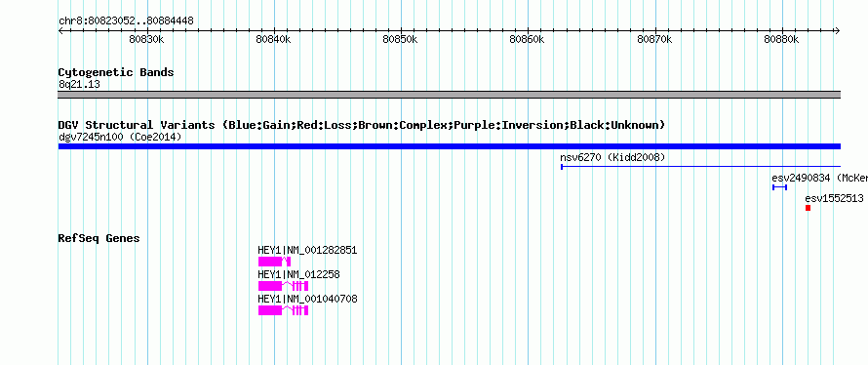
Task: Click the 80880k ruler tick label
Action: pyautogui.click(x=781, y=39)
